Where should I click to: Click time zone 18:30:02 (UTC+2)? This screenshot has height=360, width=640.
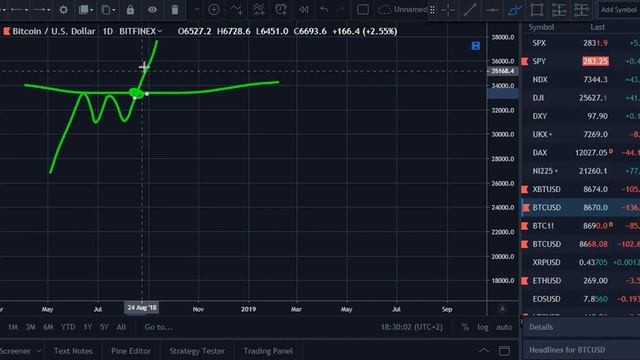pyautogui.click(x=412, y=327)
